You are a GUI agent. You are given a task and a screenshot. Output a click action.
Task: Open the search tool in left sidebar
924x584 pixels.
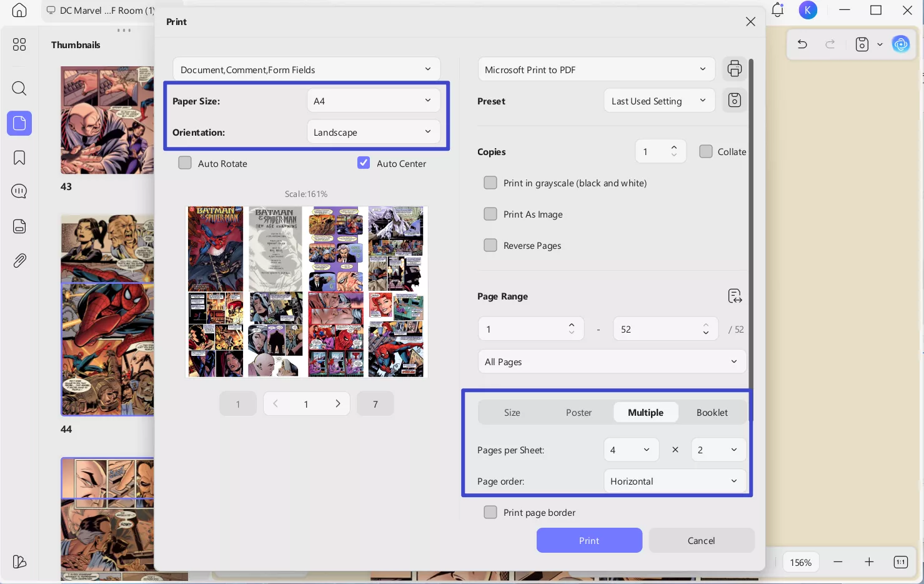tap(19, 88)
